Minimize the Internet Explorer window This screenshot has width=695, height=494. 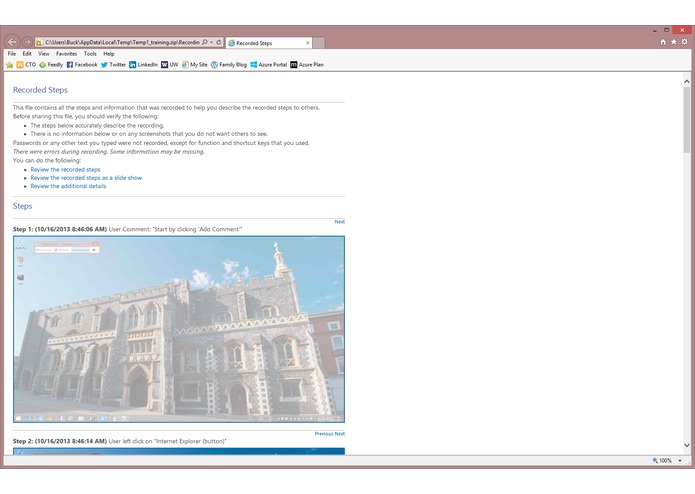(655, 31)
